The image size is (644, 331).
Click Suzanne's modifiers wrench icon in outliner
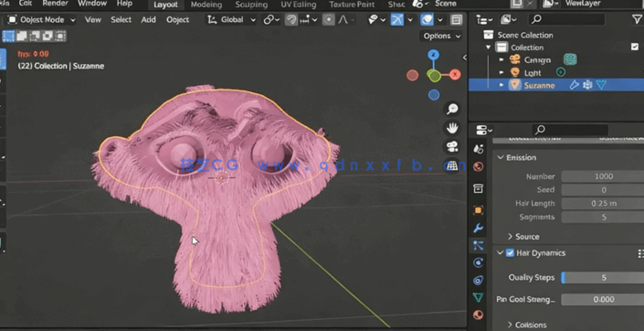(575, 85)
